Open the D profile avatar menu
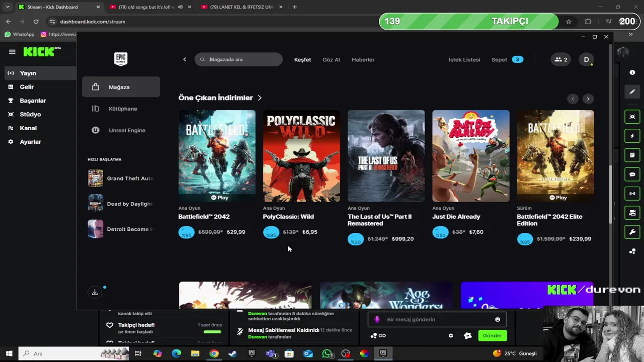This screenshot has height=362, width=644. (x=586, y=59)
